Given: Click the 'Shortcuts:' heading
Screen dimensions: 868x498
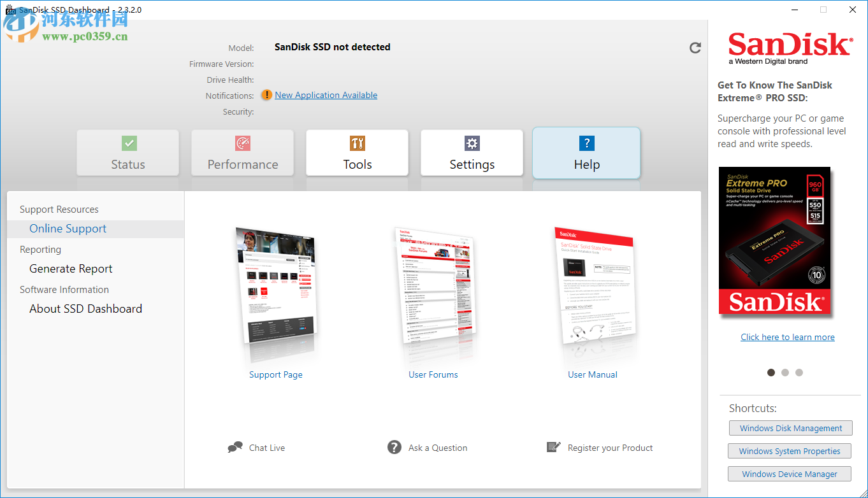Looking at the screenshot, I should [x=753, y=408].
